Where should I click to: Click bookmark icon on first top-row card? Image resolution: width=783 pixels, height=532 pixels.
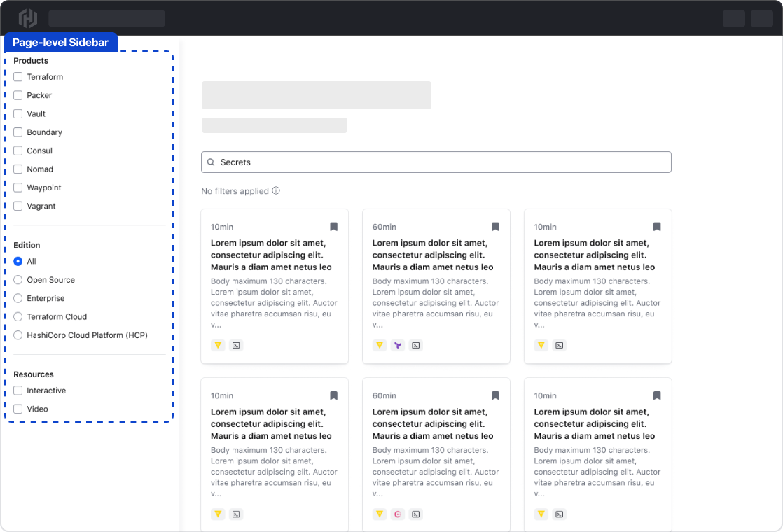(334, 227)
